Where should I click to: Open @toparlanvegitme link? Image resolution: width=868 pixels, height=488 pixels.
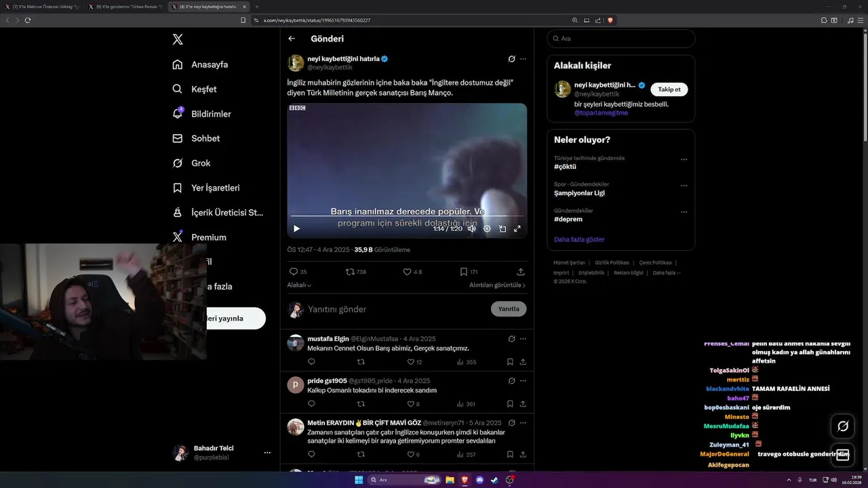pyautogui.click(x=601, y=113)
